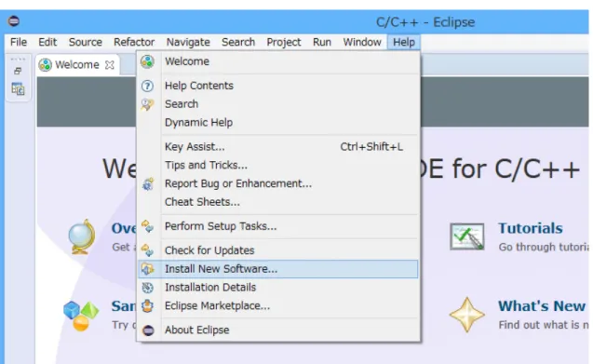Open the What's New link

point(542,306)
